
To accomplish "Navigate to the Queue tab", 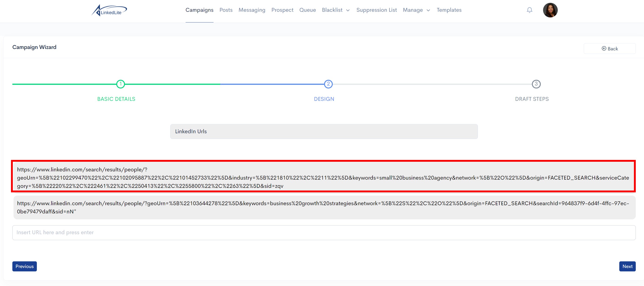I will coord(308,10).
